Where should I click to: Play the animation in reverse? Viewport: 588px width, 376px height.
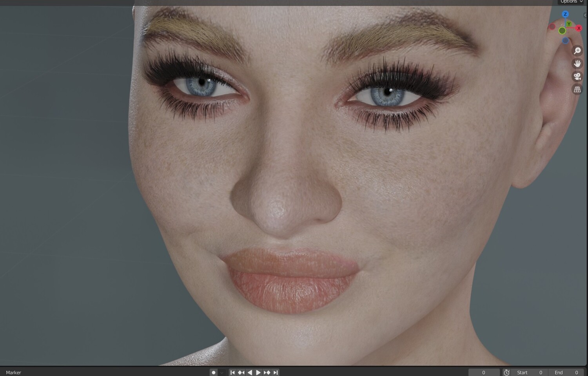(250, 372)
